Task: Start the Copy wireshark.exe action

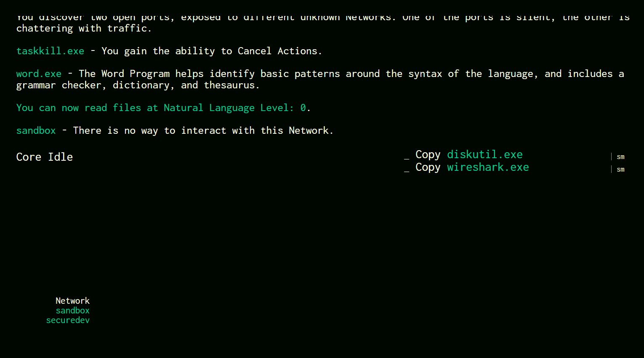Action: pos(472,167)
